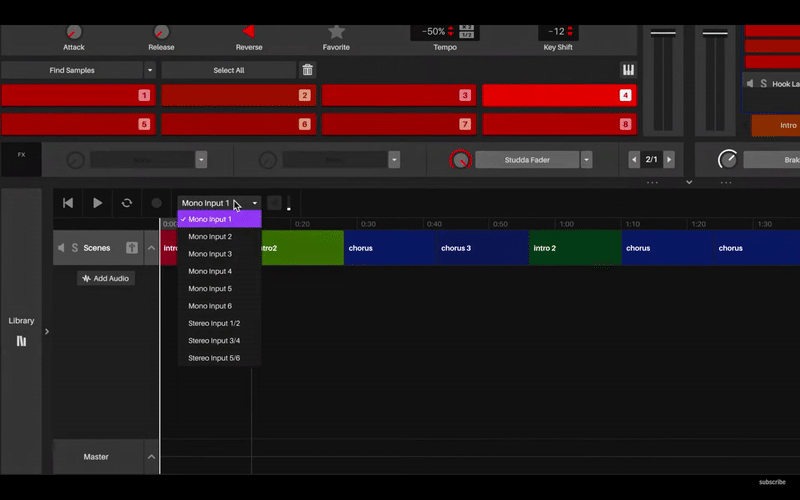Viewport: 800px width, 500px height.
Task: Collapse the Scenes track chevron
Action: pyautogui.click(x=152, y=248)
